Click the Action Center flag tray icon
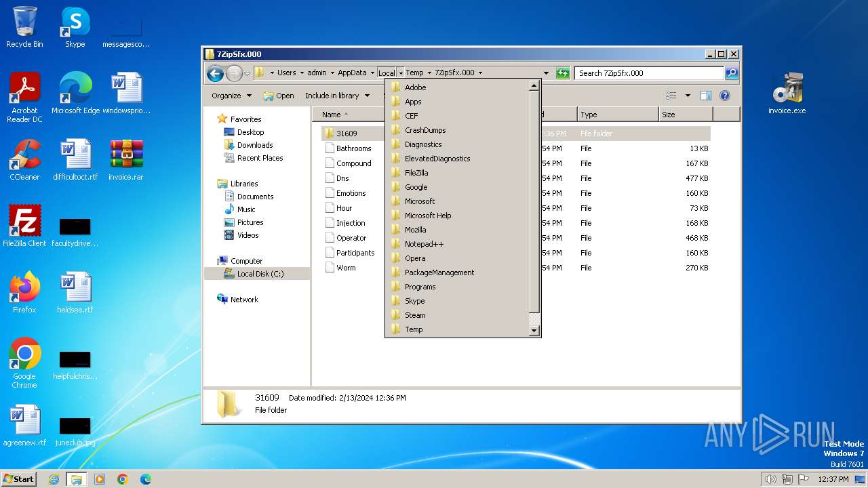868x488 pixels. pyautogui.click(x=804, y=479)
